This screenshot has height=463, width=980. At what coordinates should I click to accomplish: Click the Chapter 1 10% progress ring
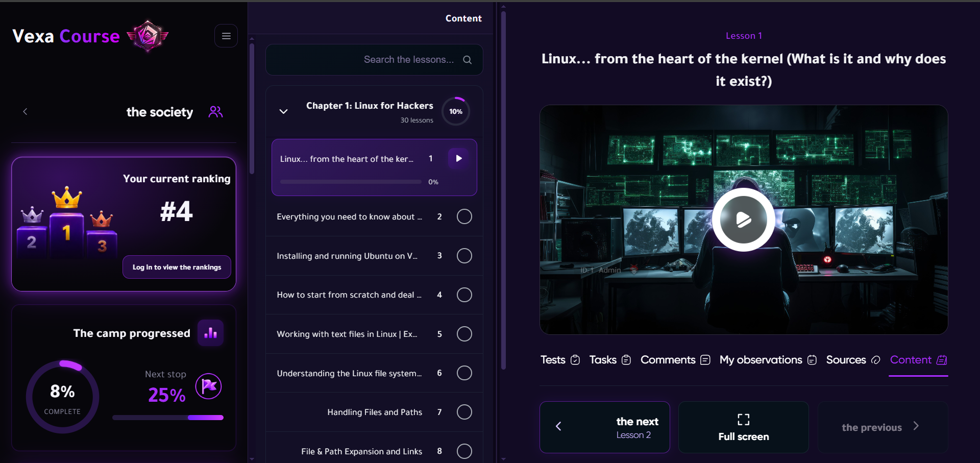(456, 111)
